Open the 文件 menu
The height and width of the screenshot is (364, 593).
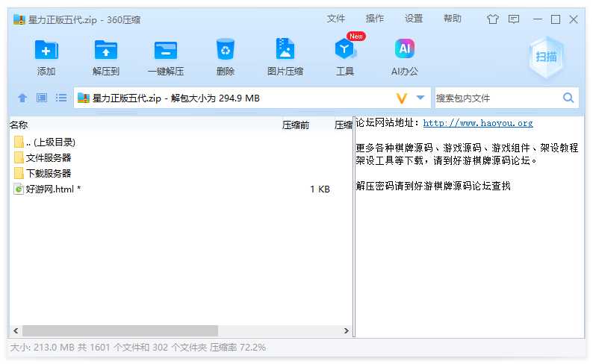(336, 19)
